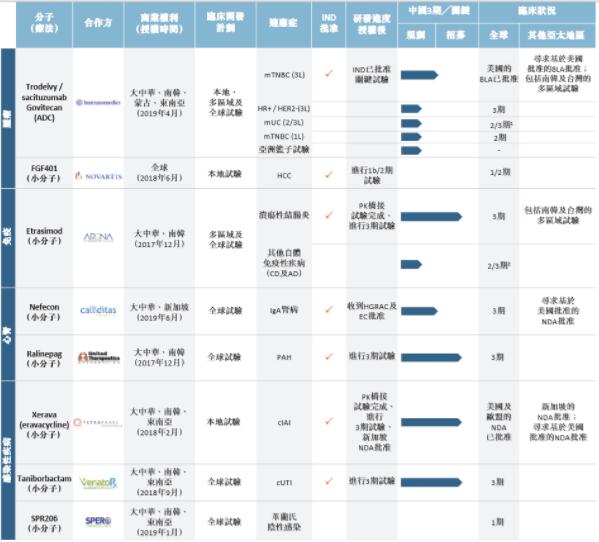Select the Ralinepag molecule name
Screen dimensions: 599x542
[44, 354]
